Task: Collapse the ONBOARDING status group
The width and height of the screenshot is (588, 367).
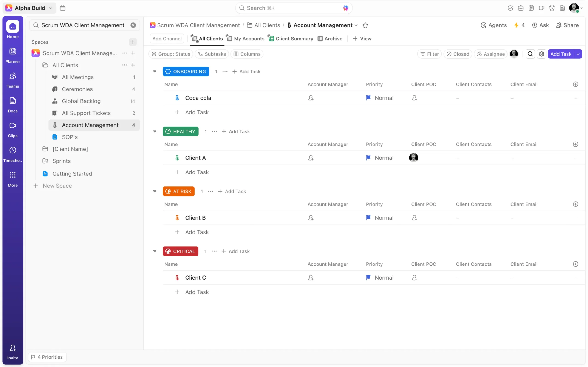Action: coord(155,72)
